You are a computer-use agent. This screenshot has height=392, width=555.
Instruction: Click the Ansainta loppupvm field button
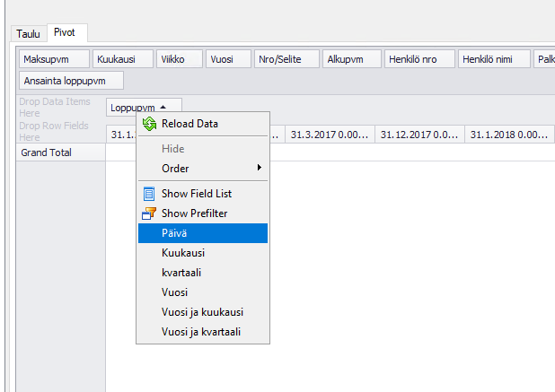click(71, 81)
